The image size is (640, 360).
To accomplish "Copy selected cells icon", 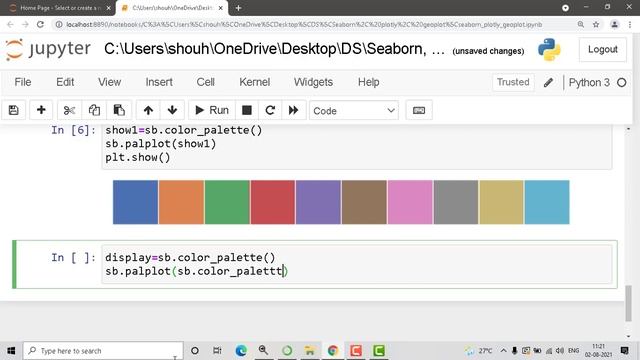I will click(94, 110).
